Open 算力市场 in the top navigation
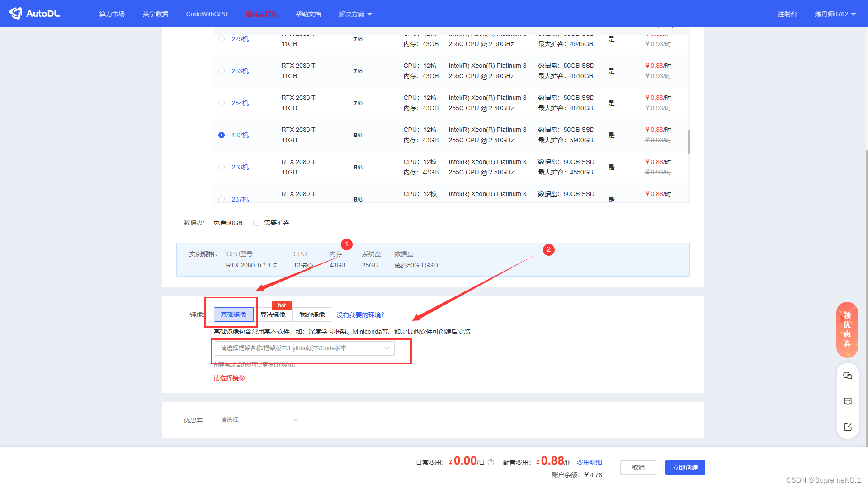Image resolution: width=868 pixels, height=488 pixels. pos(112,14)
